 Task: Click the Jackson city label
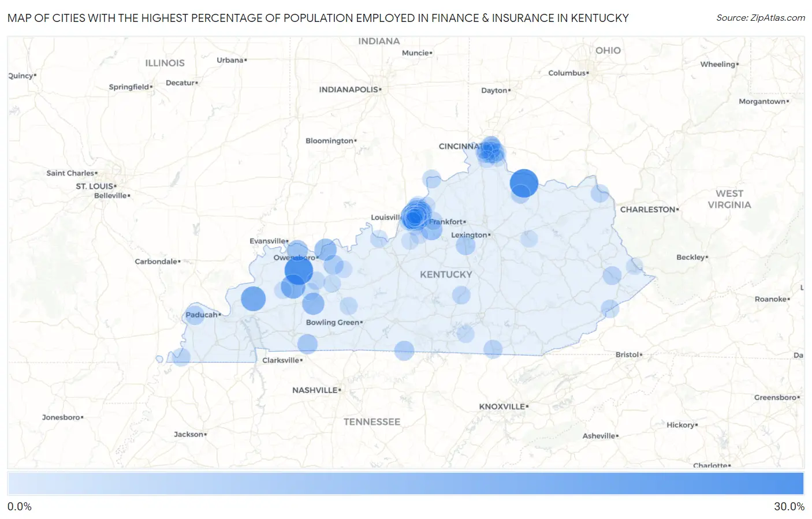click(190, 434)
